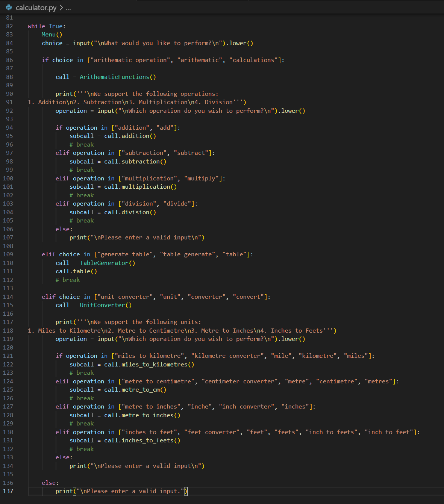Click the miles_to_kilometres method call
Viewport: 444px width, 504px height.
coord(154,365)
